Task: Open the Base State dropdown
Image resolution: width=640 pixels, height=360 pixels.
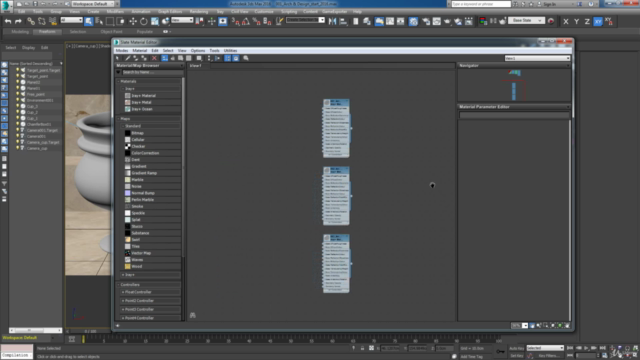Action: click(x=526, y=20)
